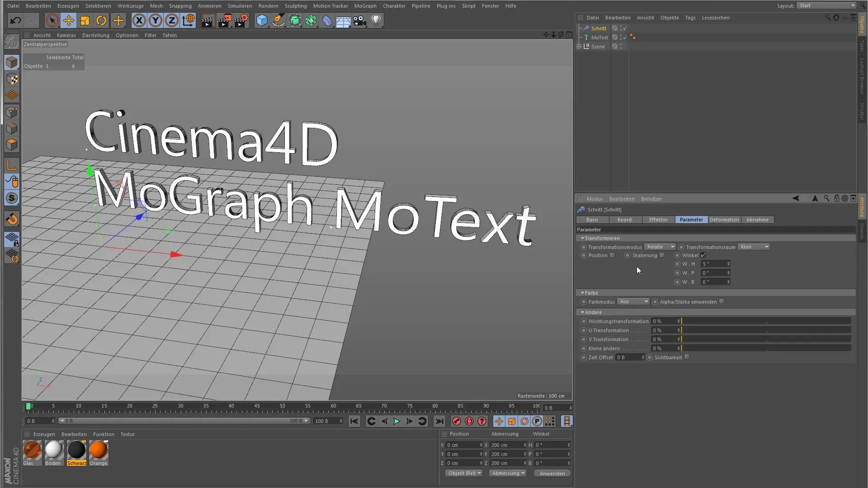The height and width of the screenshot is (488, 868).
Task: Add floor environment icon
Action: pyautogui.click(x=344, y=20)
